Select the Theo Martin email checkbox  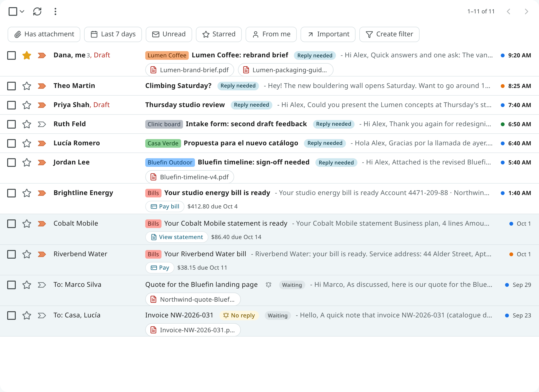coord(11,86)
